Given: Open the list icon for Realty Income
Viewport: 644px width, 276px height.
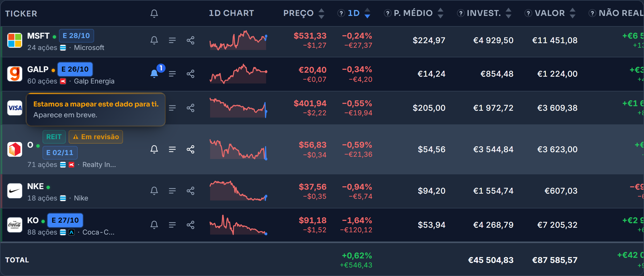Looking at the screenshot, I should (x=172, y=149).
